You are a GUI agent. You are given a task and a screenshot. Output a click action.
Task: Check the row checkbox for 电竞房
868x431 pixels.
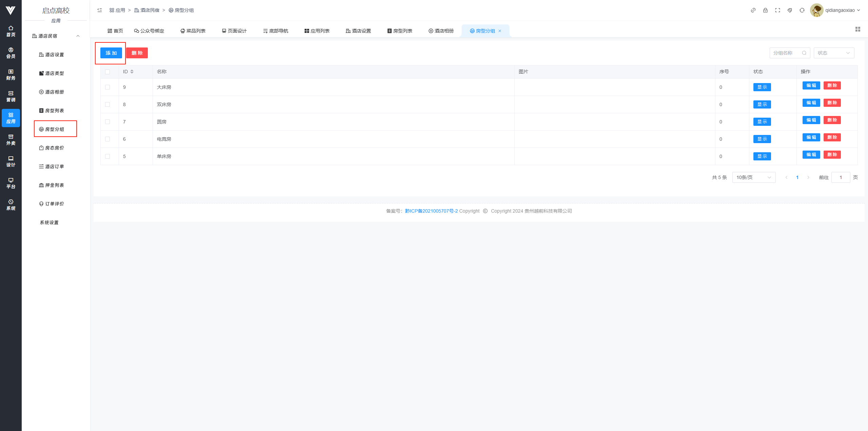pyautogui.click(x=107, y=139)
